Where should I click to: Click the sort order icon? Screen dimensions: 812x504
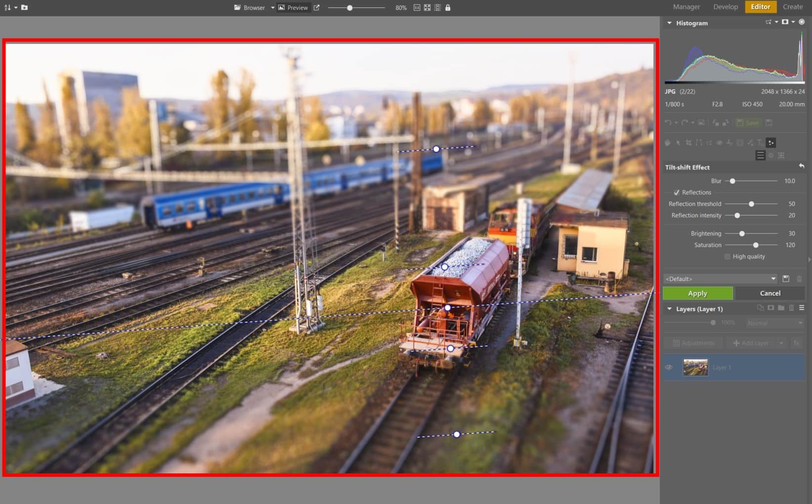(x=7, y=7)
